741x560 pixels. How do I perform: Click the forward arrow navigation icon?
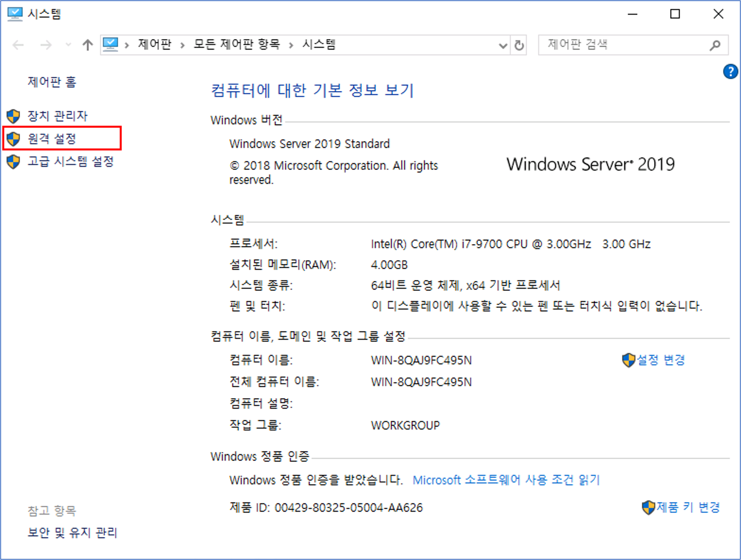[x=46, y=45]
